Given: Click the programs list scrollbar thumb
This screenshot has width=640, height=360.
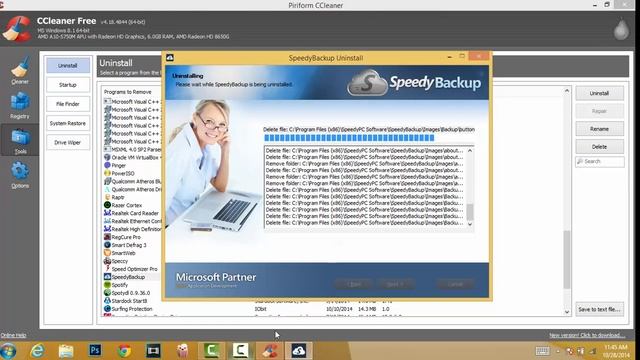Looking at the screenshot, I should point(567,259).
